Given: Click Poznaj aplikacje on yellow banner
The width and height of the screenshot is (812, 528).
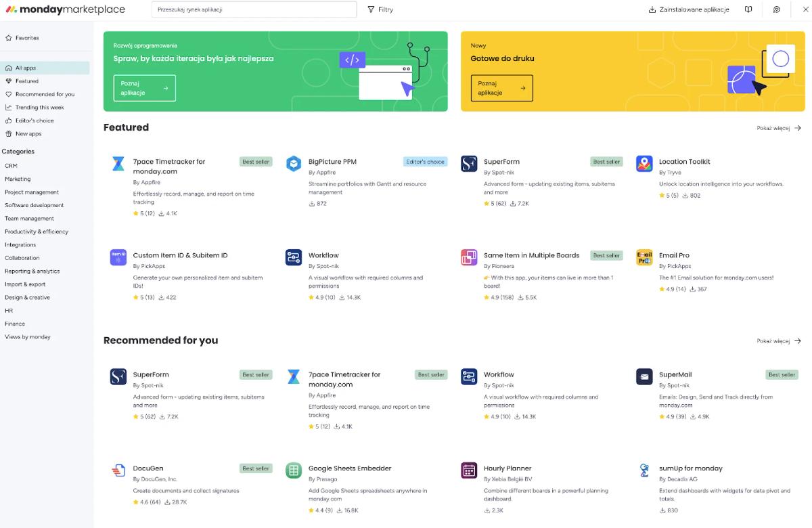Looking at the screenshot, I should point(501,88).
